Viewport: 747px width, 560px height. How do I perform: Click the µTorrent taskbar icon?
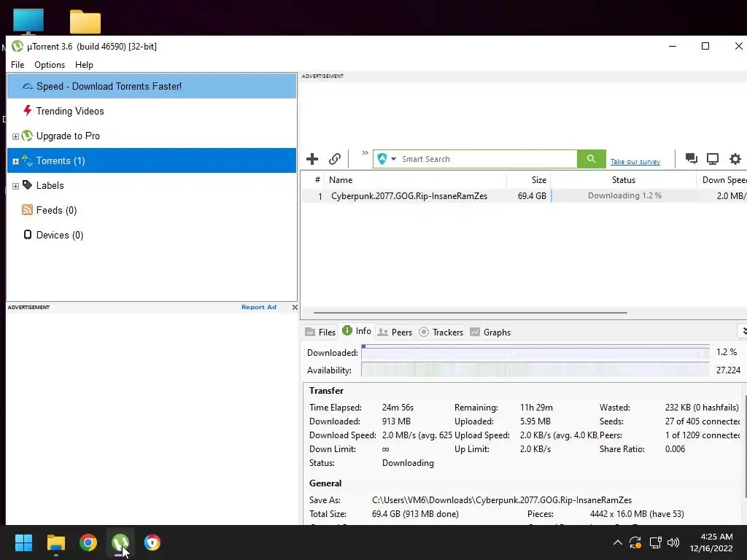click(120, 542)
